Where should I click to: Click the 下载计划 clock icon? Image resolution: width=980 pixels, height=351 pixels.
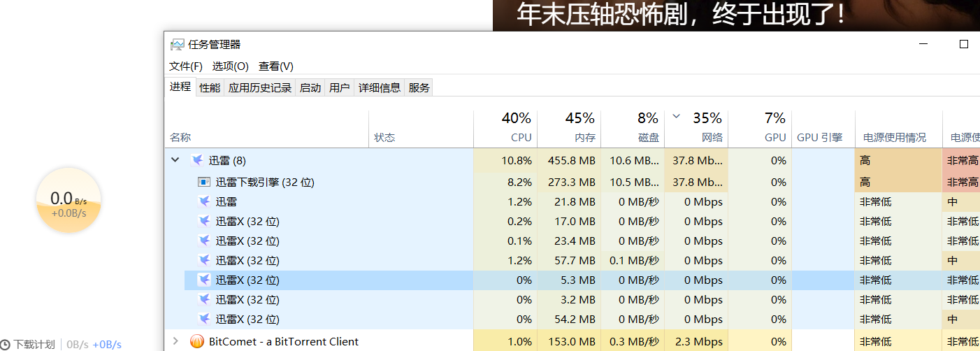(5, 345)
